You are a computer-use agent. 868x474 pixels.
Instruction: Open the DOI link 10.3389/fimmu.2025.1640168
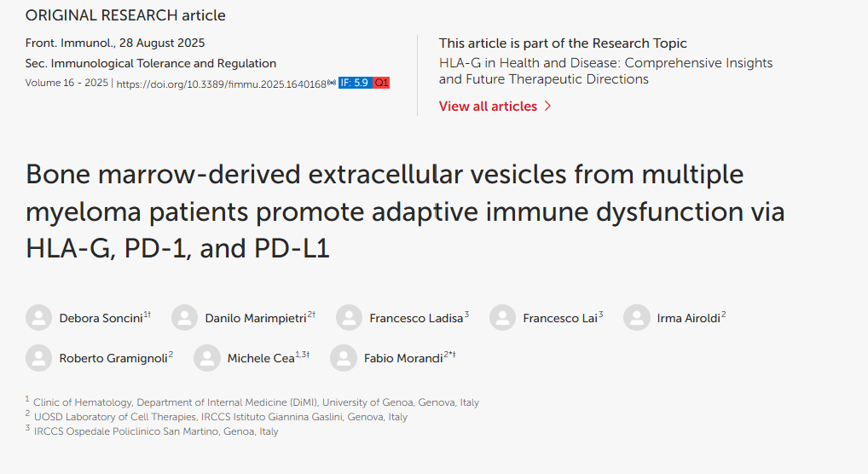[222, 84]
